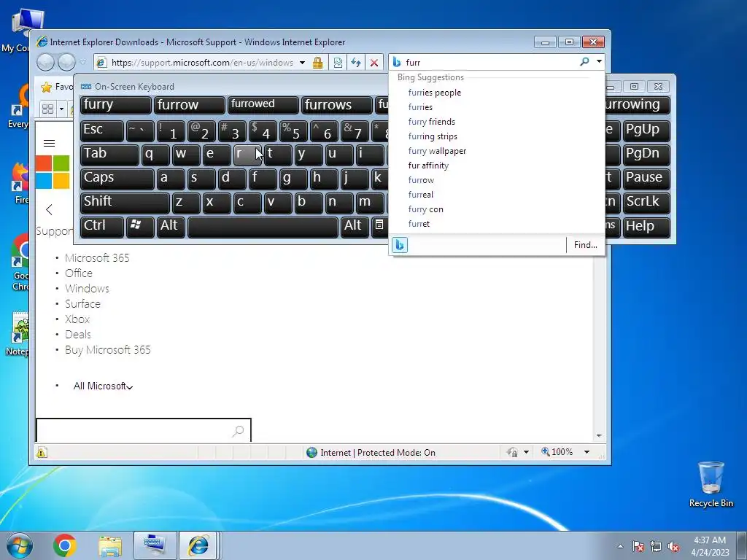Open the Recycle Bin desktop icon
747x560 pixels.
[711, 485]
